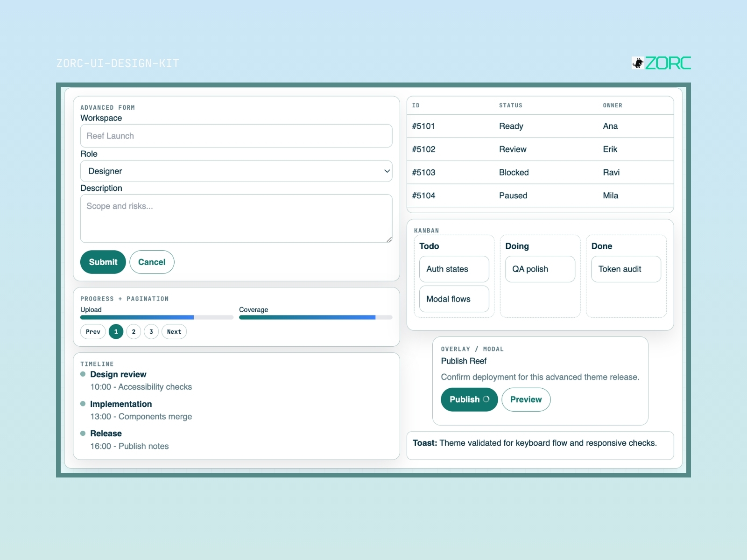Click the Blocked status cell
The image size is (747, 560).
tap(514, 173)
